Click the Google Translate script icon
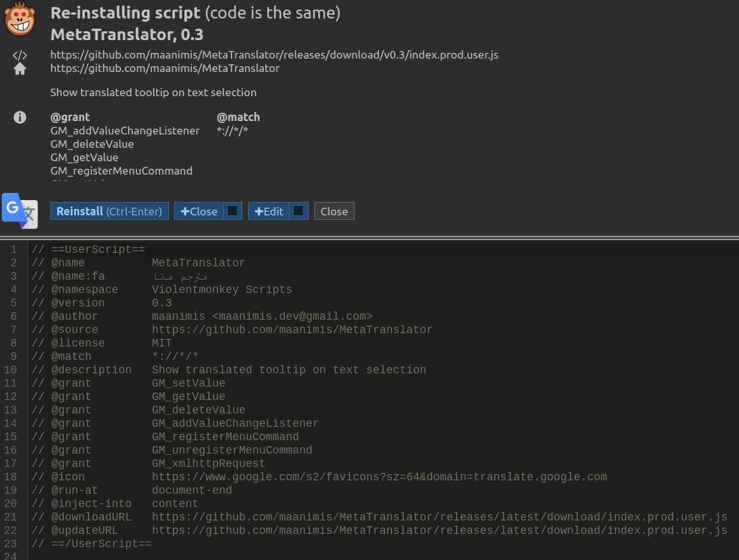The height and width of the screenshot is (560, 739). (x=20, y=210)
